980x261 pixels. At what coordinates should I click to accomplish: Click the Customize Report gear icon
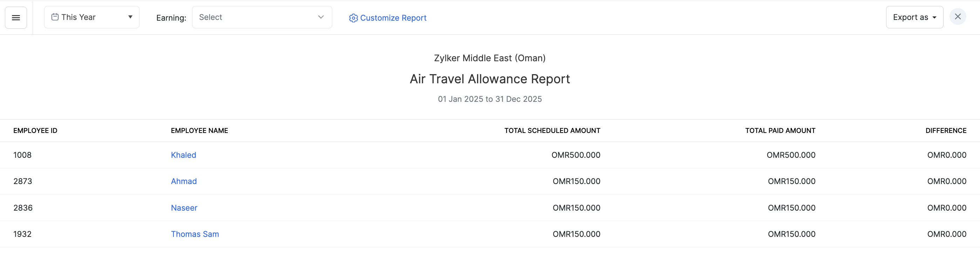[x=353, y=18]
